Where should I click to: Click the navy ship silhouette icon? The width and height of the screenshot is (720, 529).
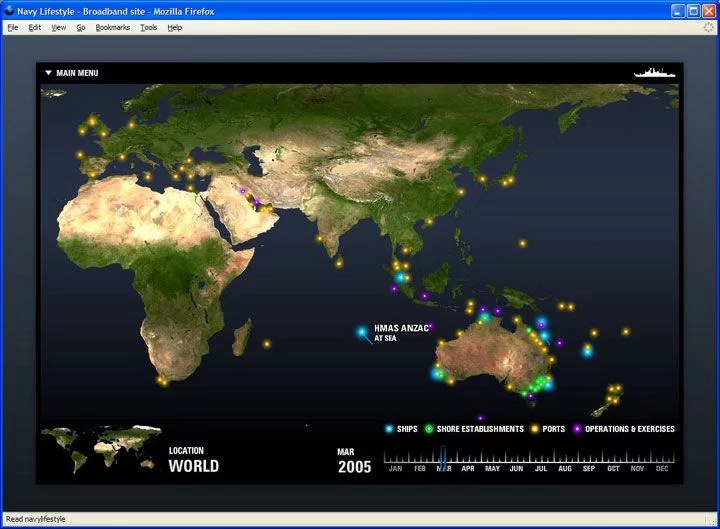(x=655, y=73)
